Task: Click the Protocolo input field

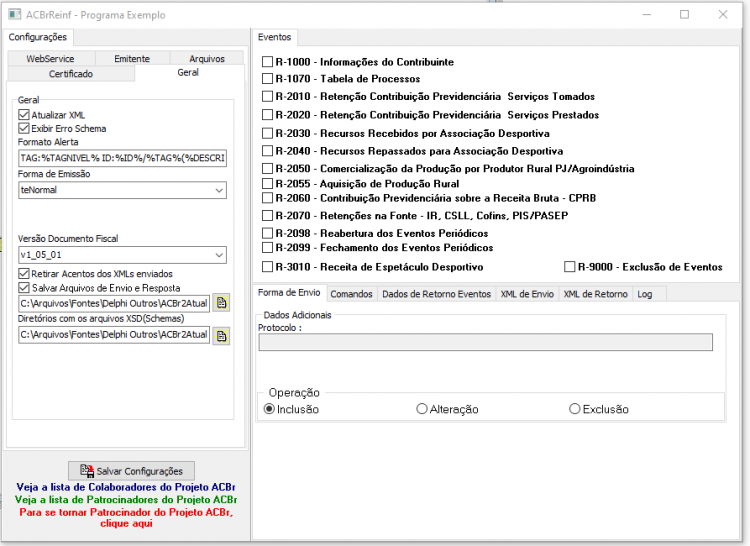Action: (485, 342)
